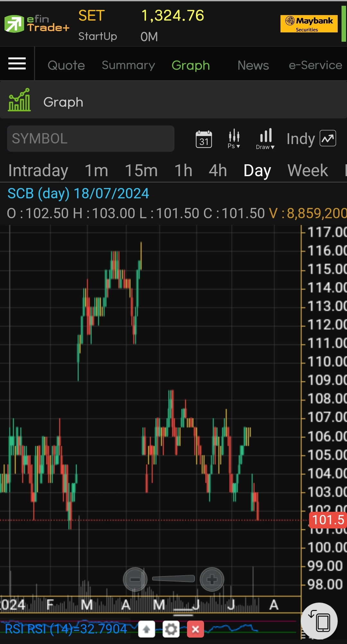Zoom in chart with plus button
Viewport: 347px width, 644px height.
[212, 580]
